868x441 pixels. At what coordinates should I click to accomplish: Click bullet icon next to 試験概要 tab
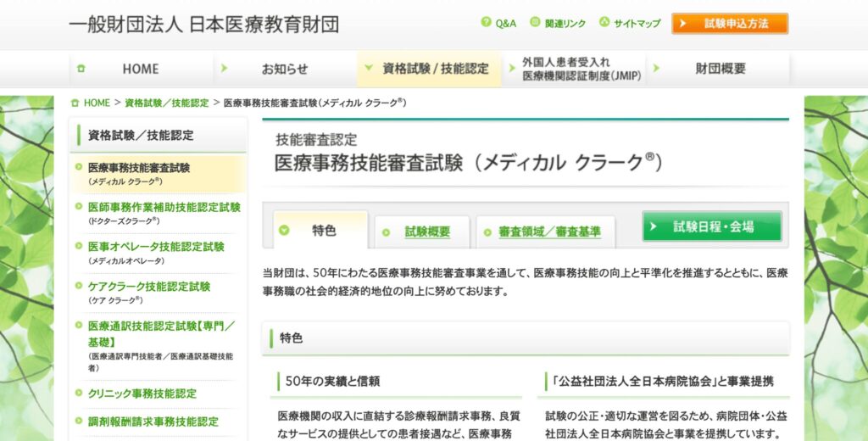387,232
